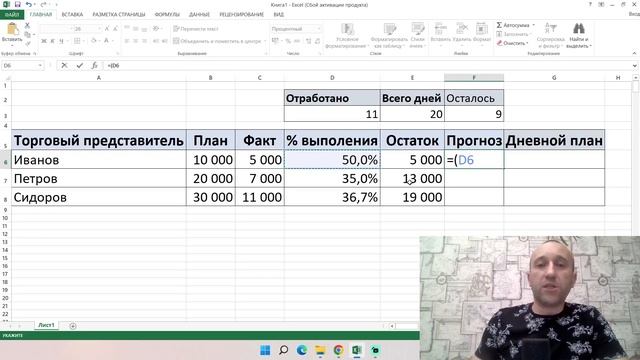Click Стили ячеек icon

418,29
